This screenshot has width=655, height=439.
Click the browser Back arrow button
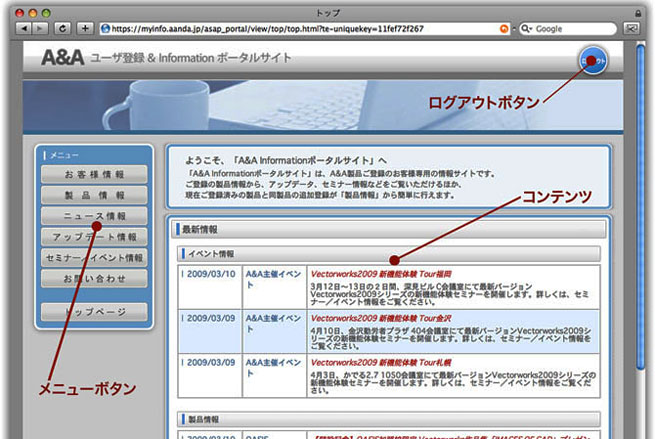25,29
